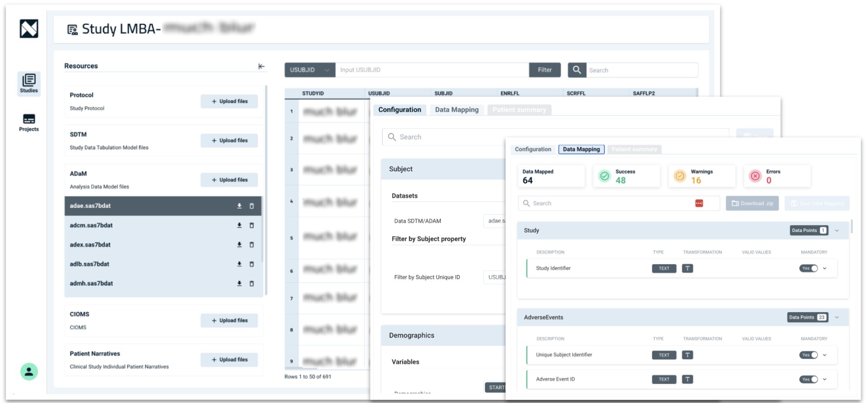The image size is (868, 403).
Task: Upload files to ADaM
Action: pos(229,180)
